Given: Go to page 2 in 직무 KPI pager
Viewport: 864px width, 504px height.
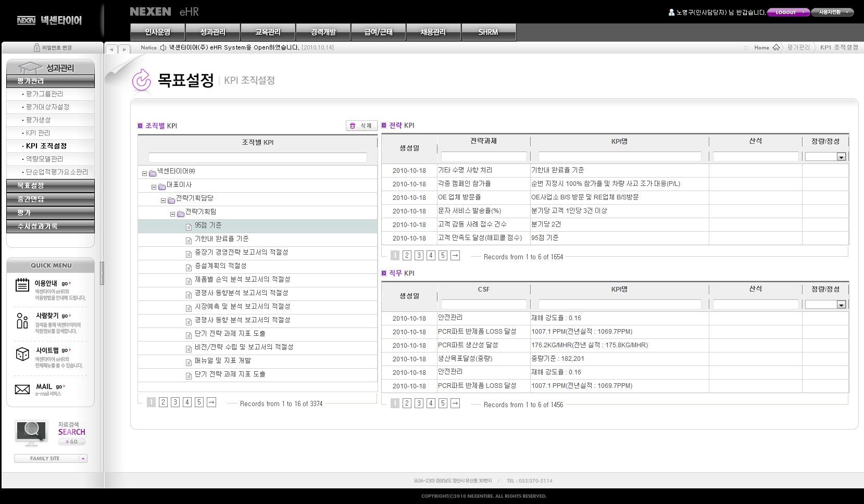Looking at the screenshot, I should (x=407, y=403).
